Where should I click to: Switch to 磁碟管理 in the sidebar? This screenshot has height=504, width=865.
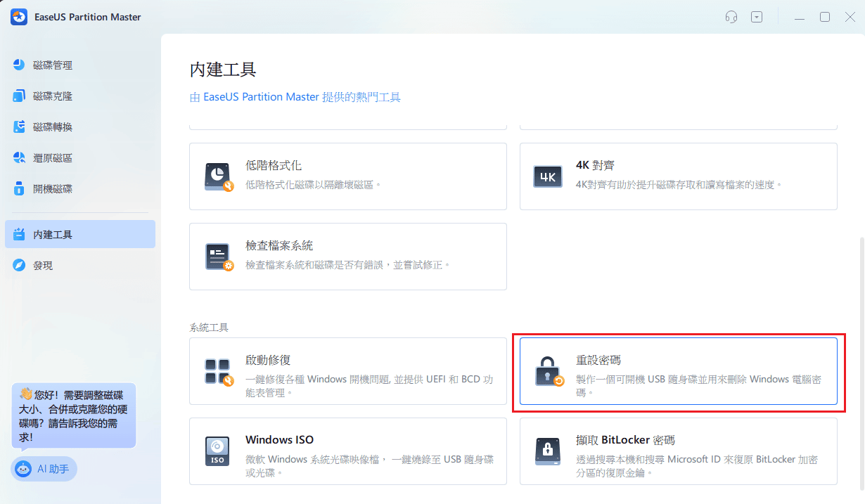(x=49, y=65)
